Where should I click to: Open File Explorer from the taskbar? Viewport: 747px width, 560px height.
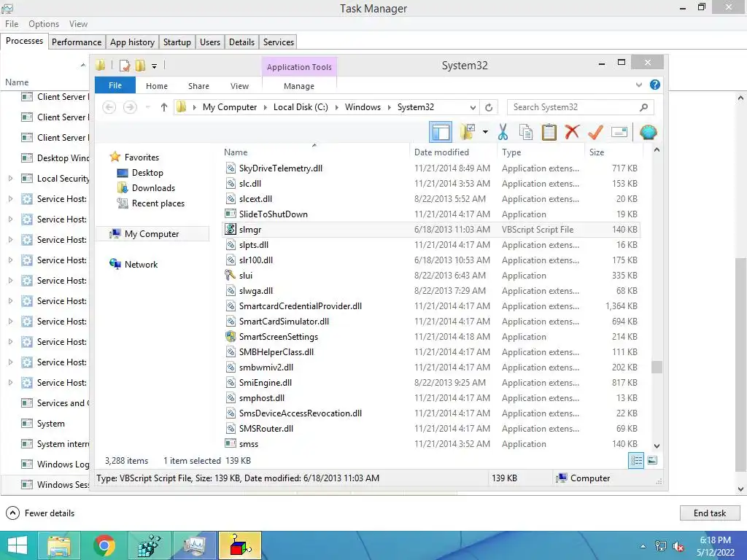pos(59,545)
